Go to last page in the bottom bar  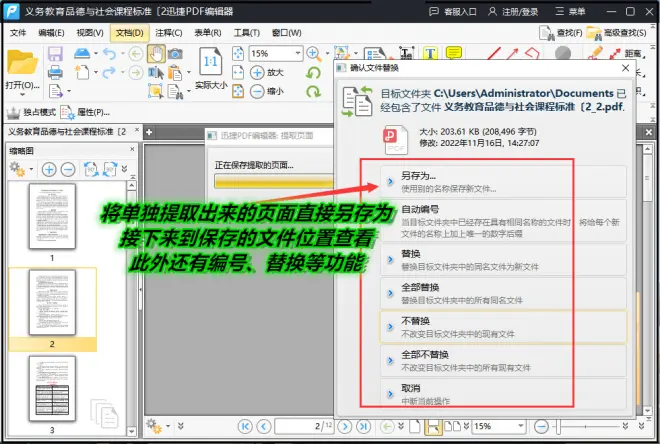pyautogui.click(x=364, y=426)
